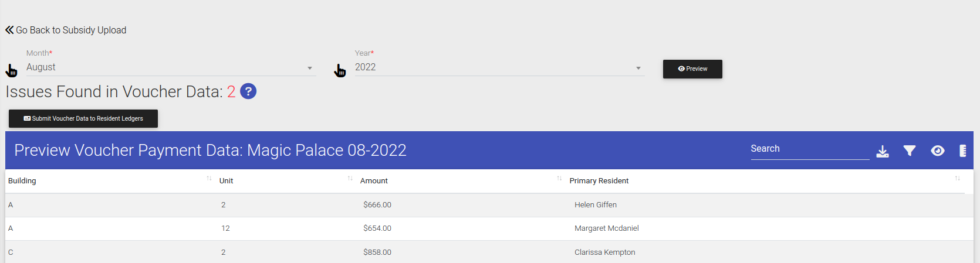Select the Margaret Mcdaniel row

pos(489,228)
